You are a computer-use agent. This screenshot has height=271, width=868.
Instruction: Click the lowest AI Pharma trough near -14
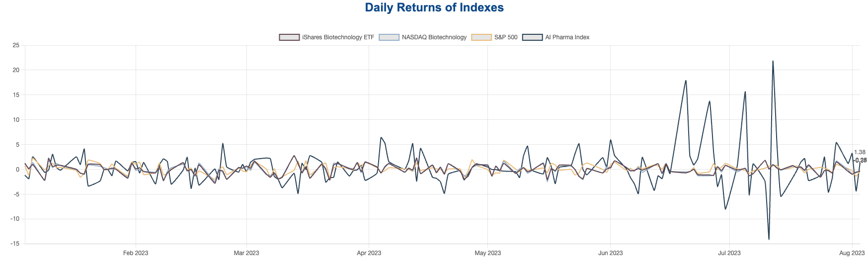(769, 239)
